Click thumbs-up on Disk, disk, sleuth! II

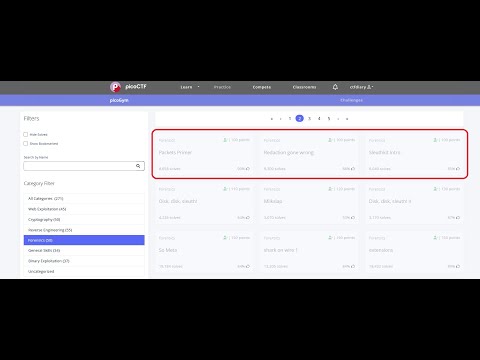(x=458, y=218)
